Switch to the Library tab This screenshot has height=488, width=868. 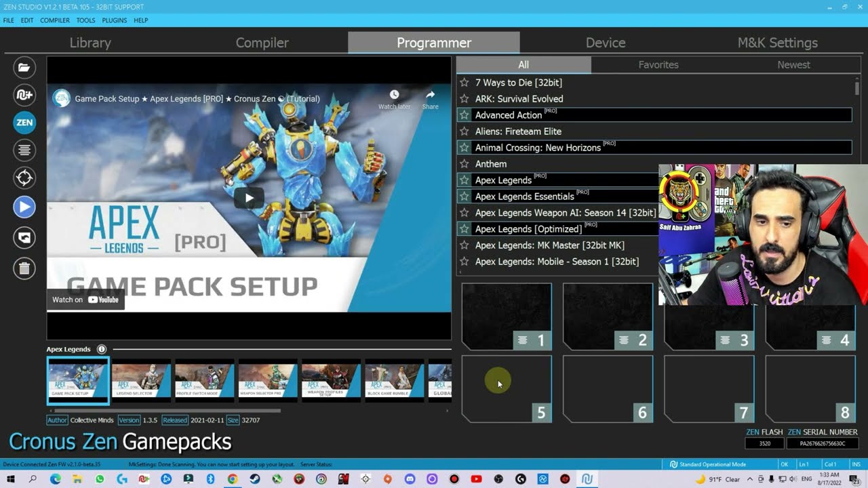pos(90,43)
